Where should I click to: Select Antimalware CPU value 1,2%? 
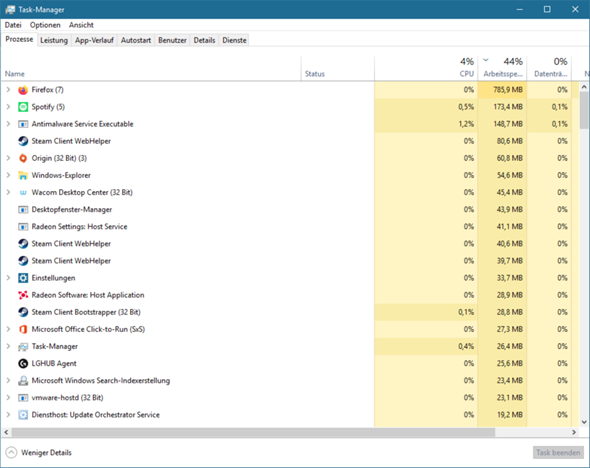click(466, 124)
